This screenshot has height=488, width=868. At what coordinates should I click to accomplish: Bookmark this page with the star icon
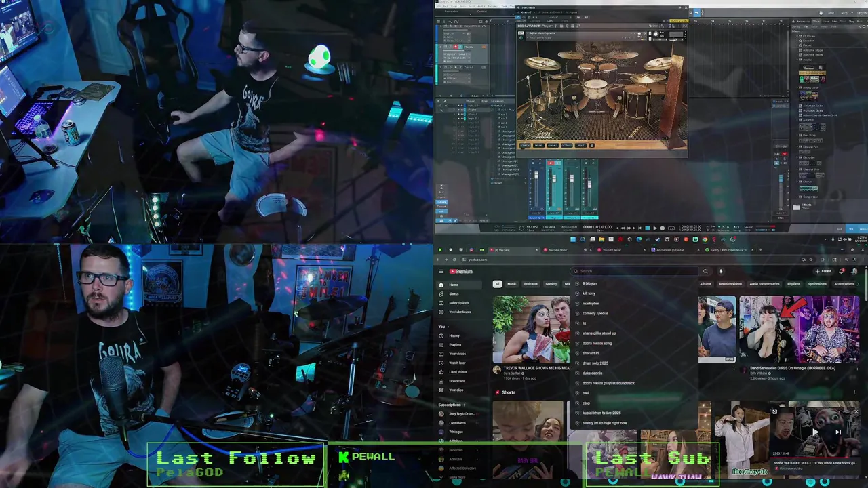810,260
